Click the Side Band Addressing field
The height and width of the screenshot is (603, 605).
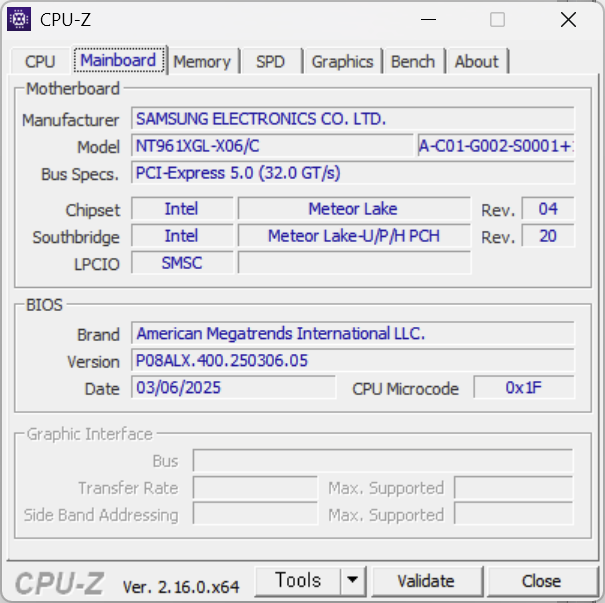pyautogui.click(x=255, y=515)
